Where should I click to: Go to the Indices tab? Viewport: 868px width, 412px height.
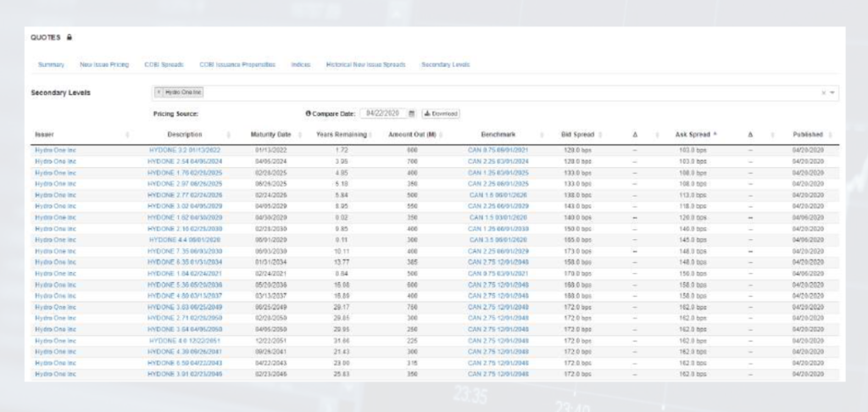[x=301, y=64]
